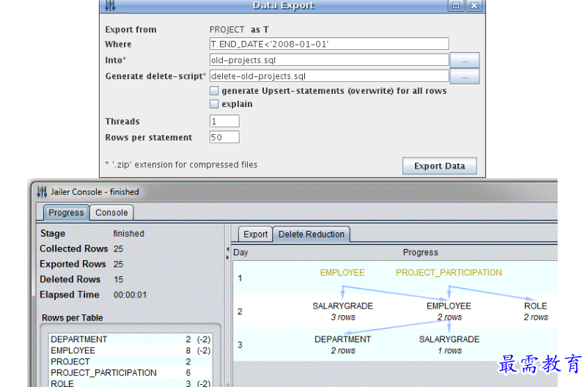Click SALARYGRADE 1 rows node on Day 3
The height and width of the screenshot is (387, 588).
pyautogui.click(x=449, y=344)
